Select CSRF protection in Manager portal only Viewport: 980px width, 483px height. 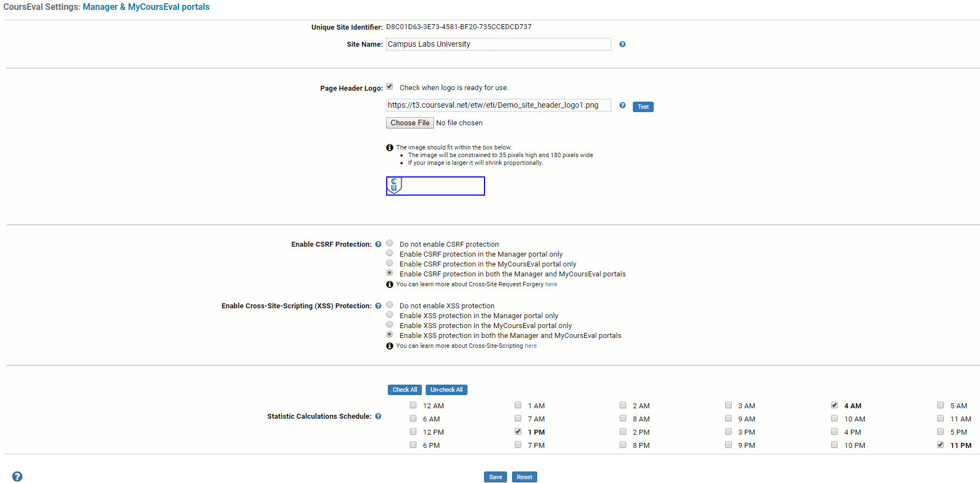(x=389, y=253)
